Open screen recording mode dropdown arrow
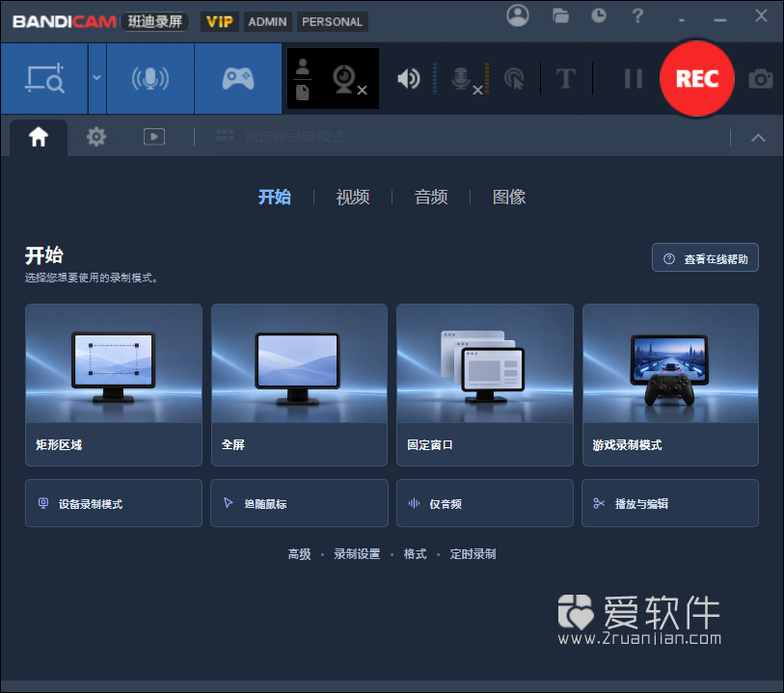784x693 pixels. (x=97, y=78)
